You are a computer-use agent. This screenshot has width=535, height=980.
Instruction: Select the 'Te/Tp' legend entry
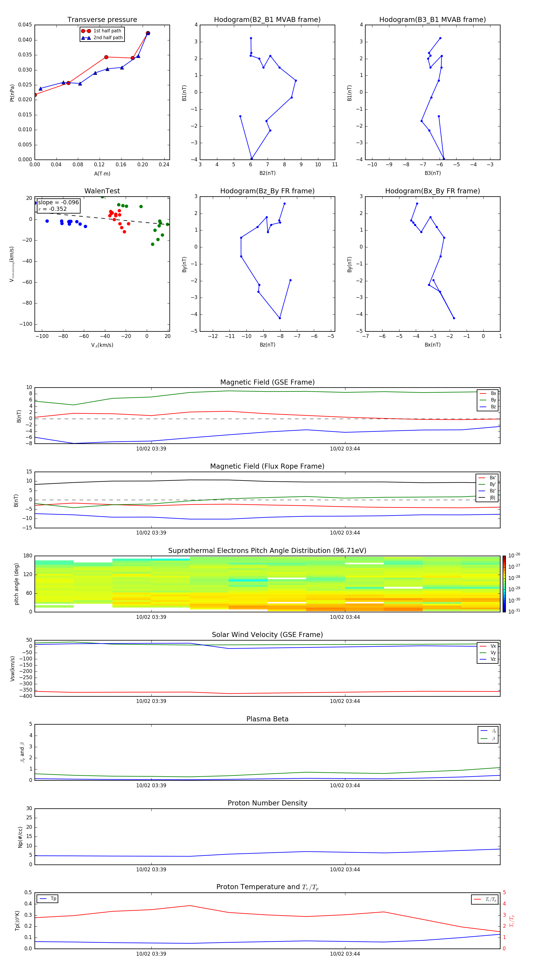485,899
